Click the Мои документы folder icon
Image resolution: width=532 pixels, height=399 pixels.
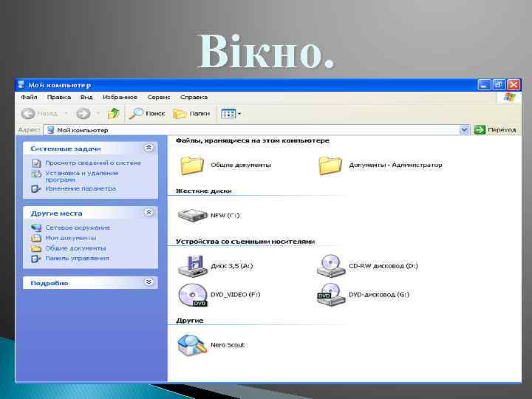36,238
